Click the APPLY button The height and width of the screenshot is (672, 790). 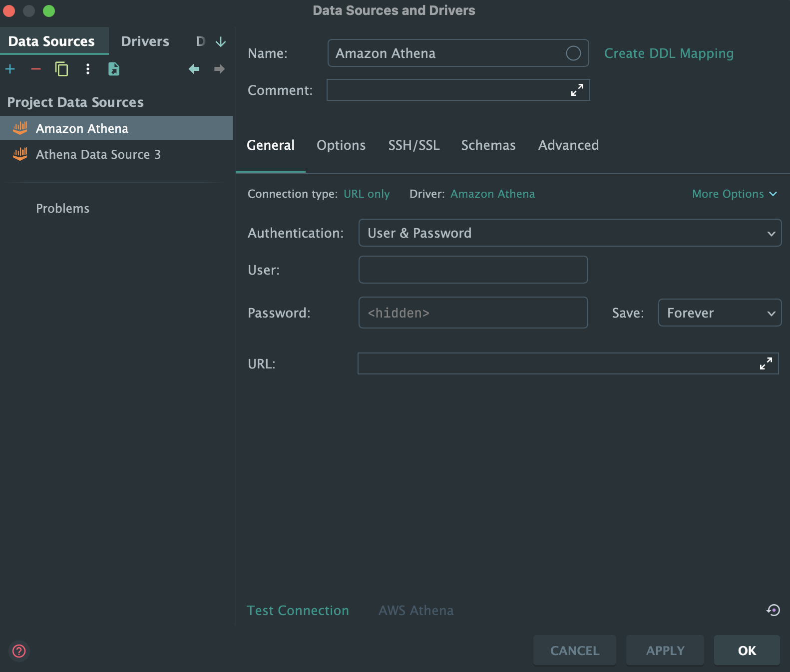coord(665,650)
